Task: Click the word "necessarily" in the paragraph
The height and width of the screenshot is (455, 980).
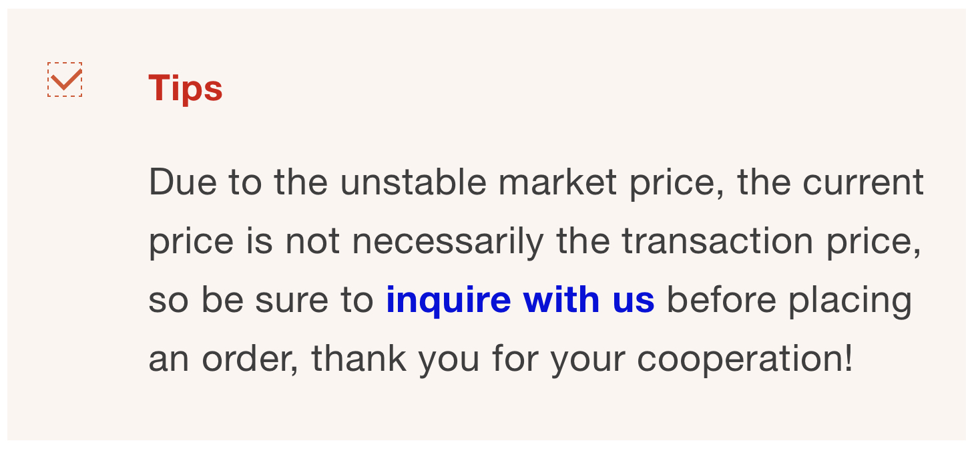Action: pos(448,241)
